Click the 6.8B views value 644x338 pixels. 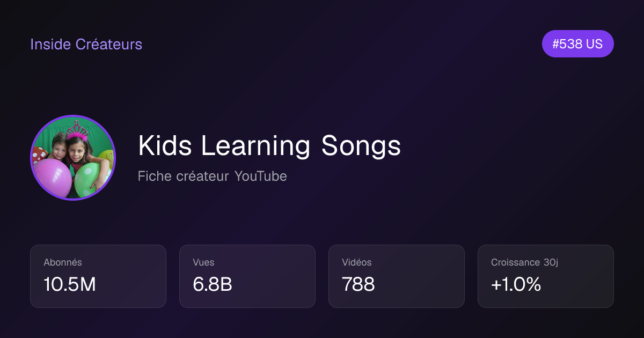[213, 284]
